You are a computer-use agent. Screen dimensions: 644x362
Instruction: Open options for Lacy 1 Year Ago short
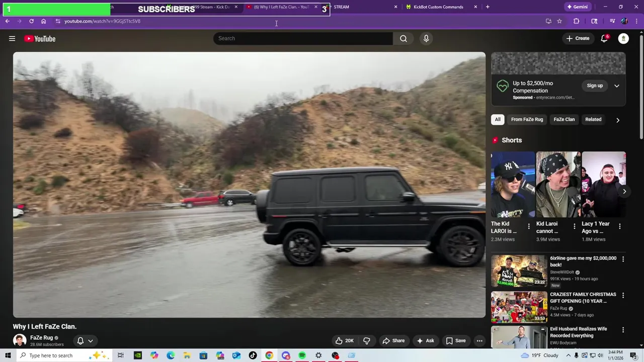619,226
